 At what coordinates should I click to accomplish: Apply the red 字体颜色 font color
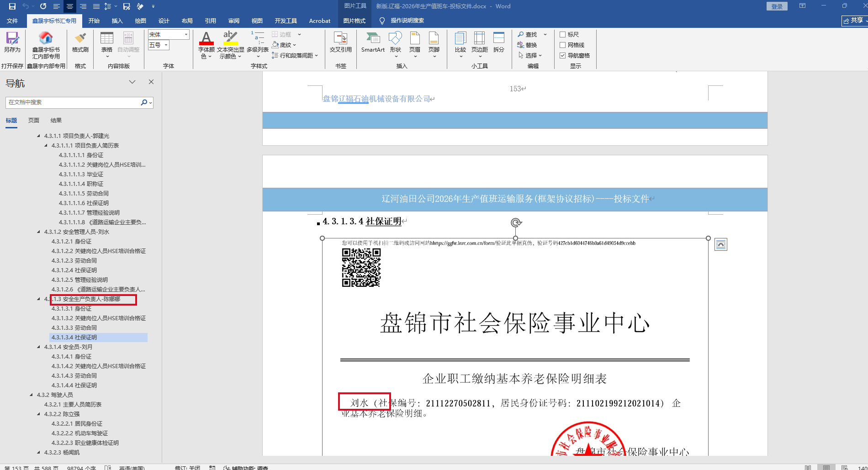[206, 38]
